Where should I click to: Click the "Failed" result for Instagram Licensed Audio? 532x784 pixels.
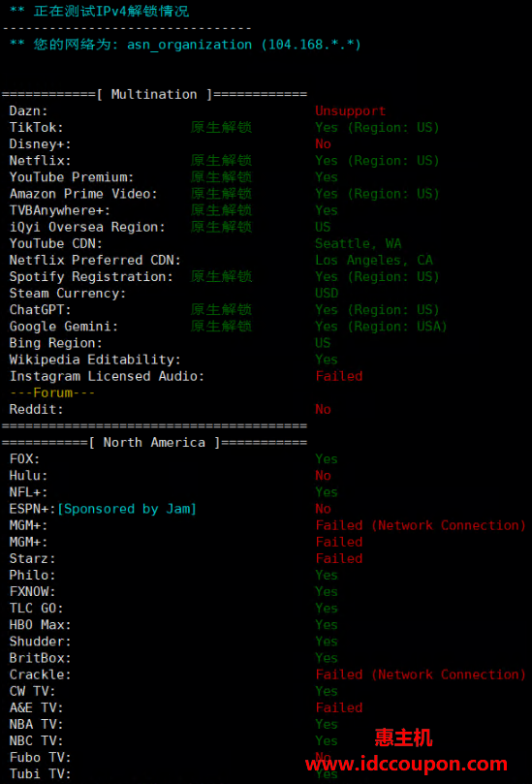point(338,376)
